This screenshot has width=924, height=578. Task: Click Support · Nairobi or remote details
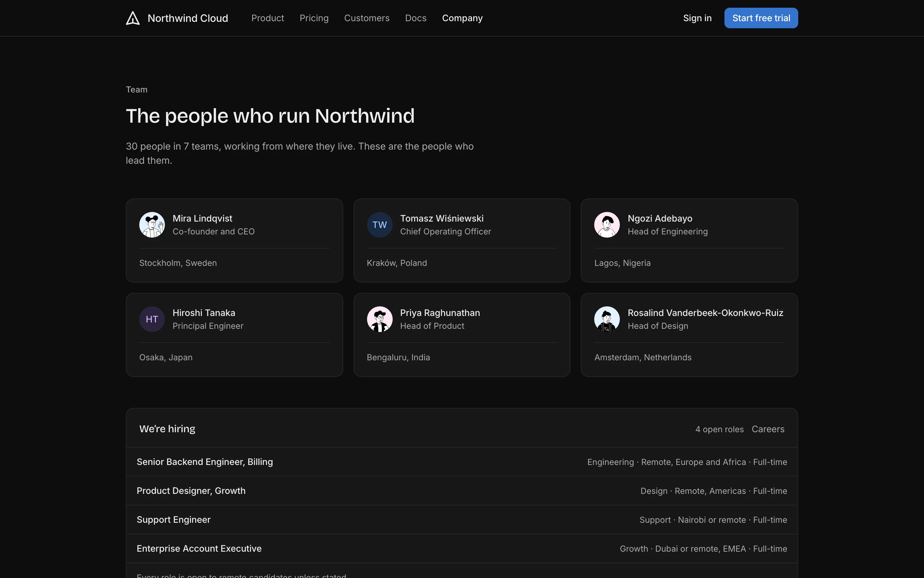click(x=713, y=520)
